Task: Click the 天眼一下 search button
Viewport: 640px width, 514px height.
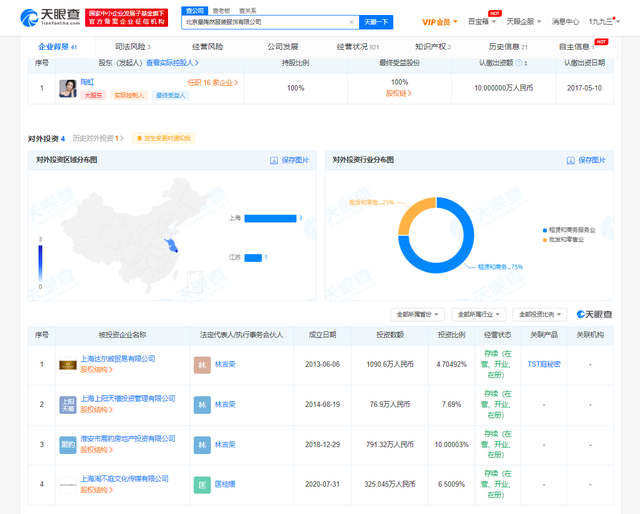Action: [x=376, y=22]
